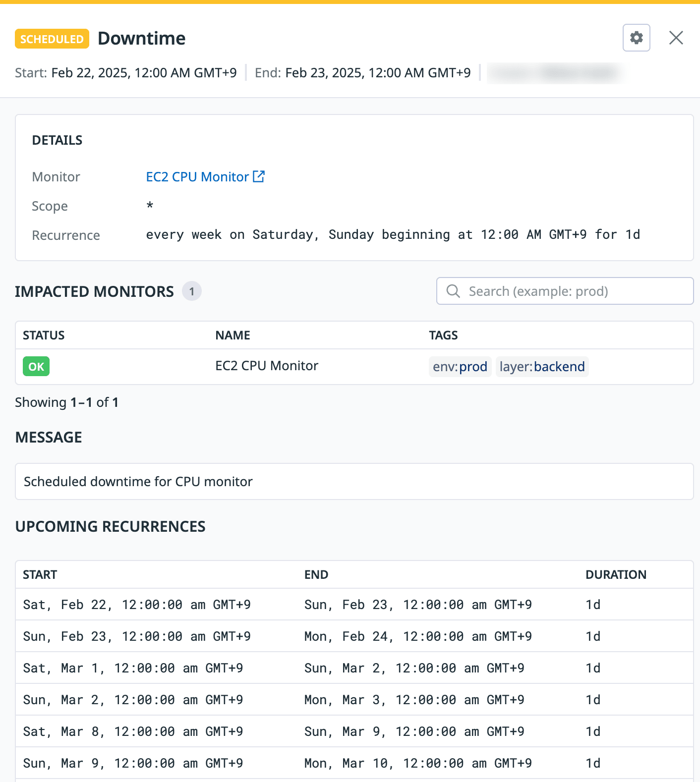Select recurrence row starting Sun, Mar 9
The image size is (700, 782).
tap(354, 763)
